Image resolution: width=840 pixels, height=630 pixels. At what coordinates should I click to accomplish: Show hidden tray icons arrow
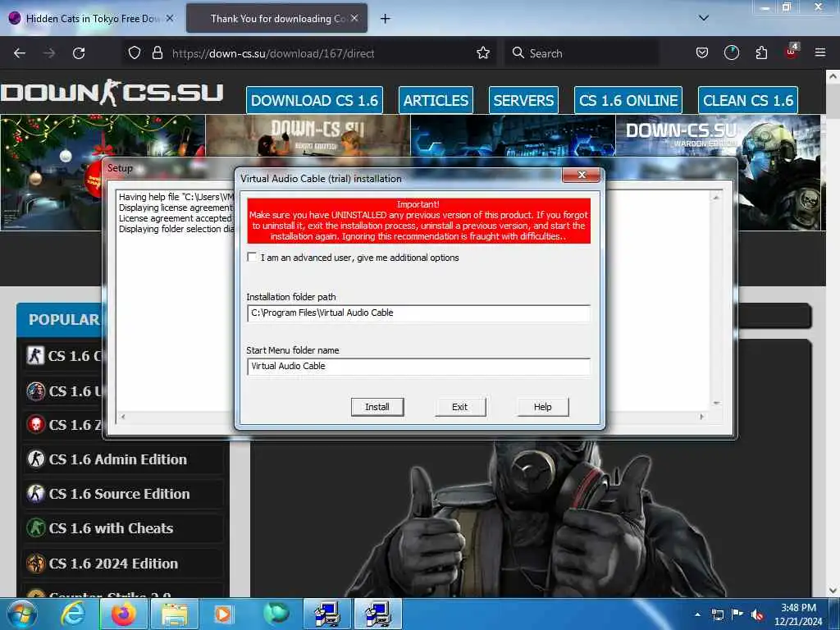click(697, 614)
